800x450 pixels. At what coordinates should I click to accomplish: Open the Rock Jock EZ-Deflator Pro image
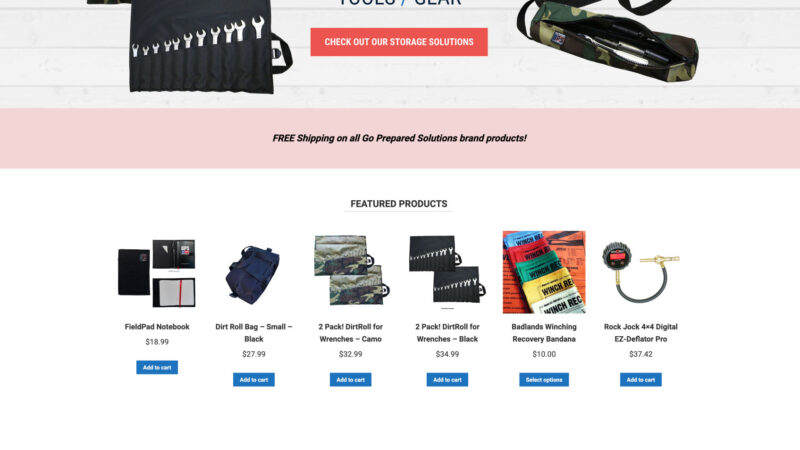click(x=641, y=272)
